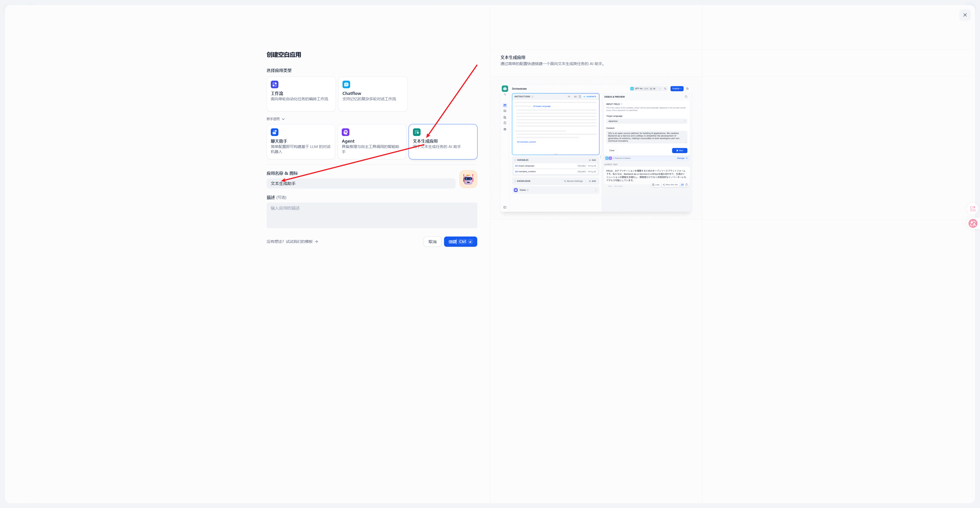Image resolution: width=980 pixels, height=508 pixels.
Task: Click the 选择应用类型 label
Action: 279,70
